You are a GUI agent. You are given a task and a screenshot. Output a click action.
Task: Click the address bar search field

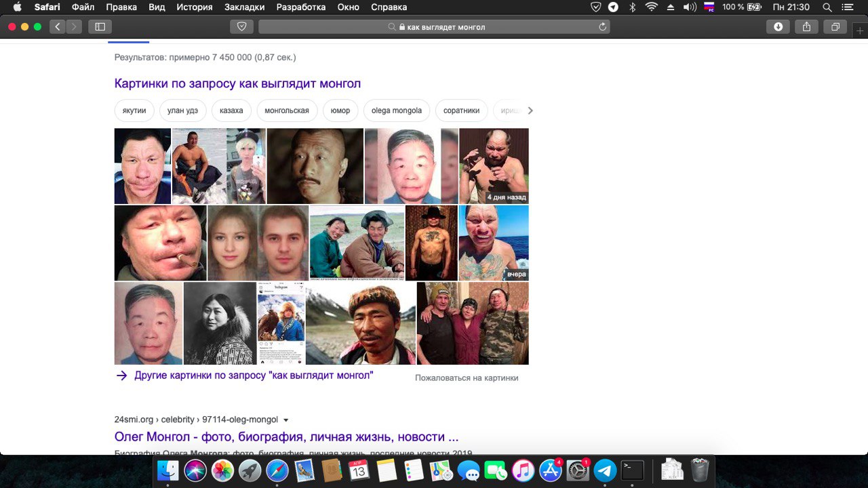434,26
